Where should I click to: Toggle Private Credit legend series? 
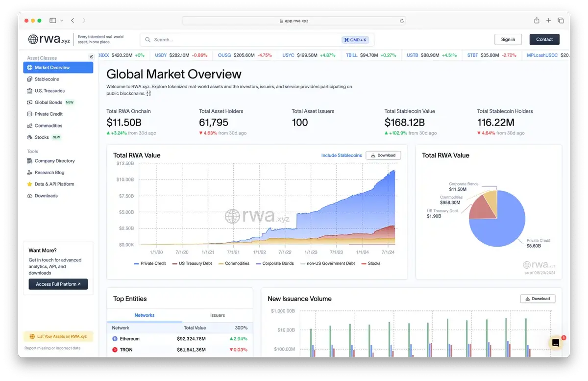click(x=150, y=263)
